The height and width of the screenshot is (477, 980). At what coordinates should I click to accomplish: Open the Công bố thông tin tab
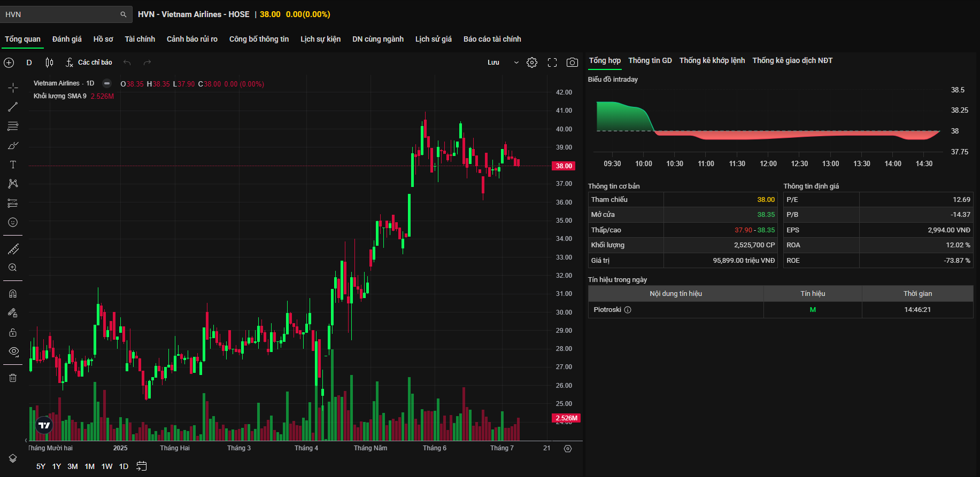(x=259, y=39)
